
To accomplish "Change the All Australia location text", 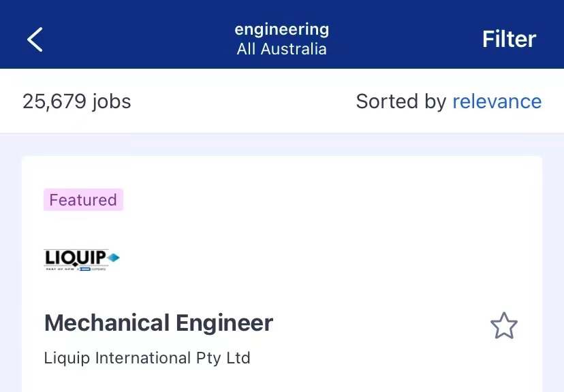I will 281,49.
